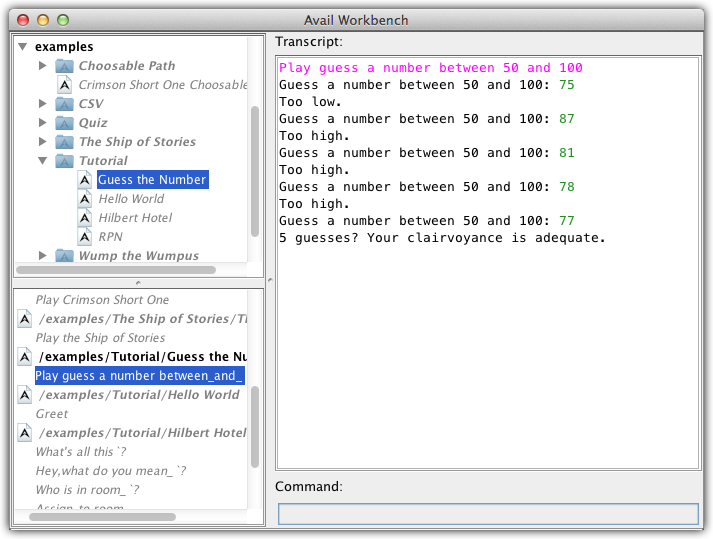Select /examples/Tutorial/Hello World entry
The width and height of the screenshot is (713, 539).
139,395
